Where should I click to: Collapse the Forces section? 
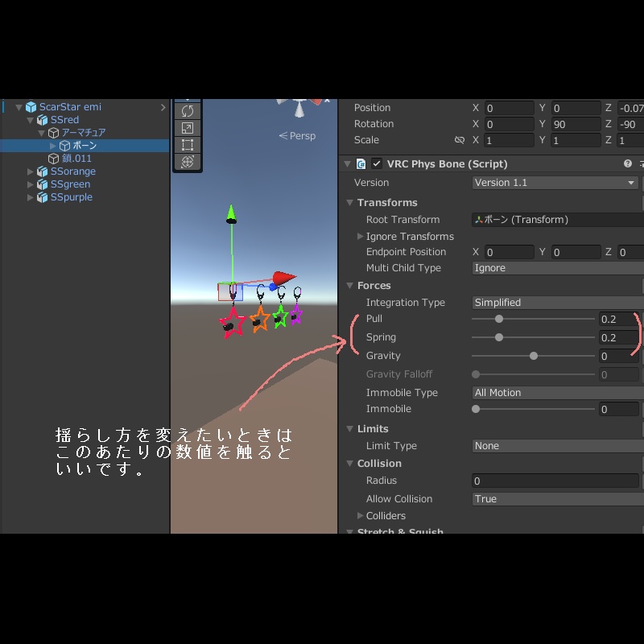[350, 286]
